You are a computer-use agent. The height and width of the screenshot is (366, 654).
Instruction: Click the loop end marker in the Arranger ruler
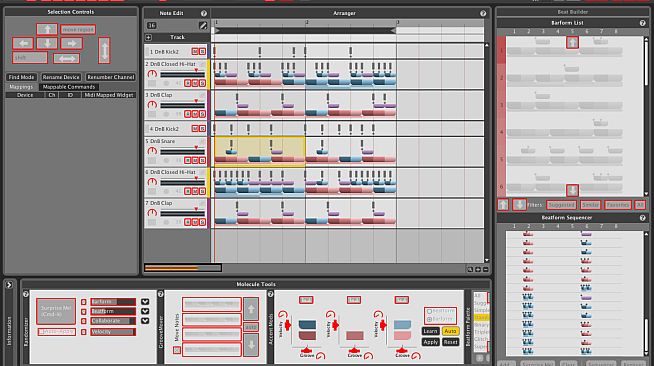pos(393,30)
